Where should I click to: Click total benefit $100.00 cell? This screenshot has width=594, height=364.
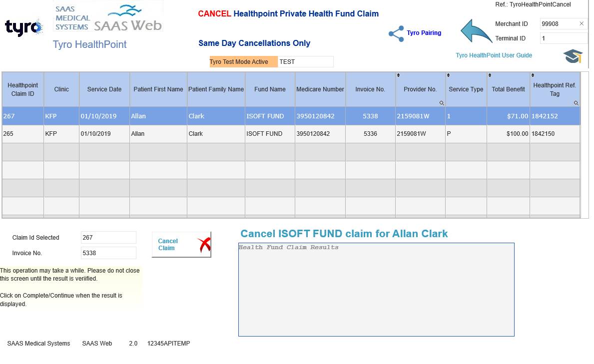click(508, 134)
